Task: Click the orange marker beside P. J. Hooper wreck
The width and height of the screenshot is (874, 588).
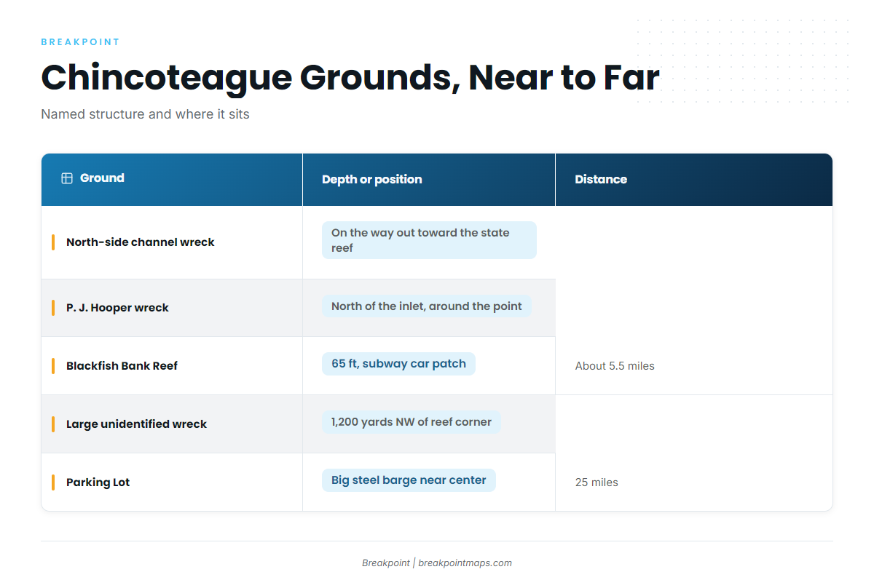Action: tap(53, 308)
